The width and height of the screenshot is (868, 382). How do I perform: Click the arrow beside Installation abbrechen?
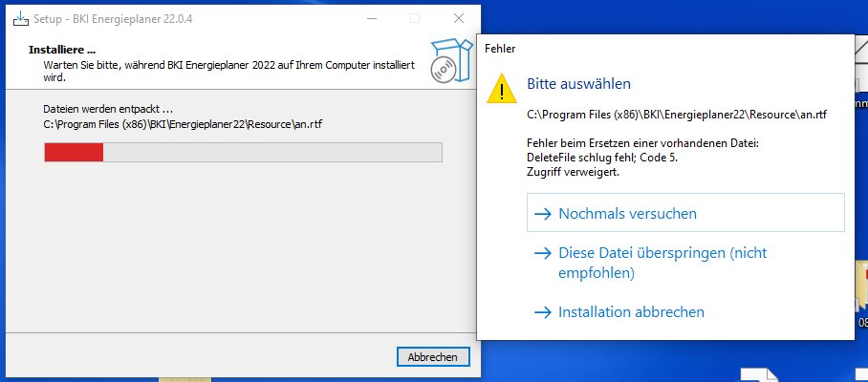[x=543, y=312]
